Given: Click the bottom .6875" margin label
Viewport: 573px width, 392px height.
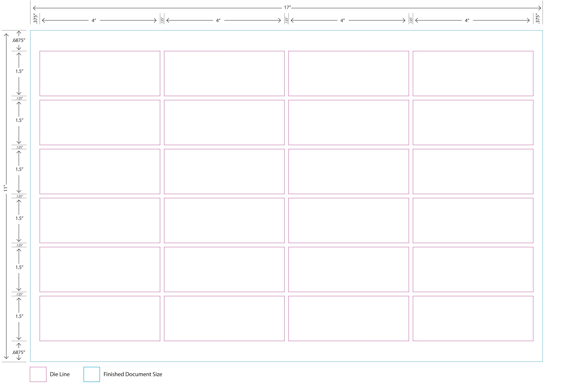Looking at the screenshot, I should pos(19,352).
